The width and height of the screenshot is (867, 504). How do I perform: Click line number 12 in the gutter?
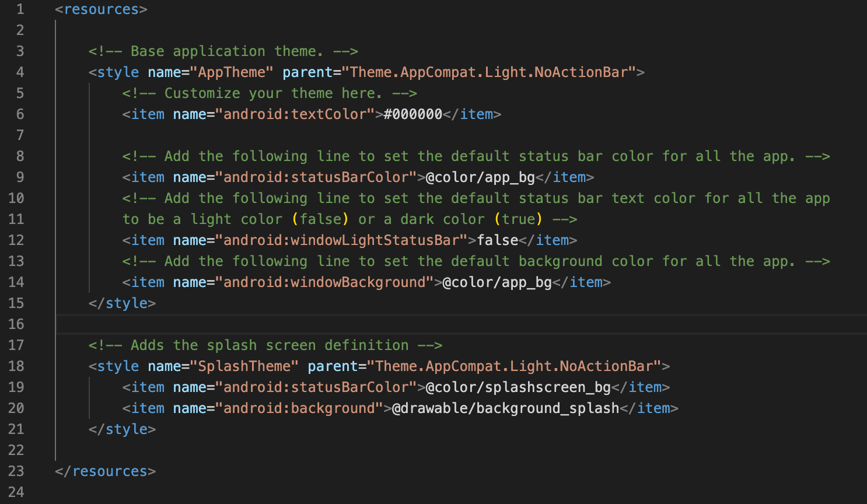(16, 240)
